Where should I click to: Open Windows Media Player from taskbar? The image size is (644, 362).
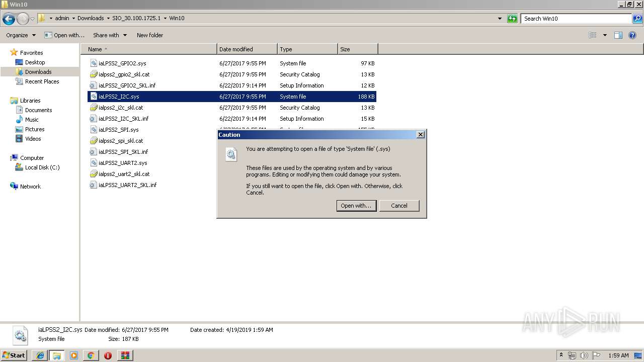(x=74, y=355)
